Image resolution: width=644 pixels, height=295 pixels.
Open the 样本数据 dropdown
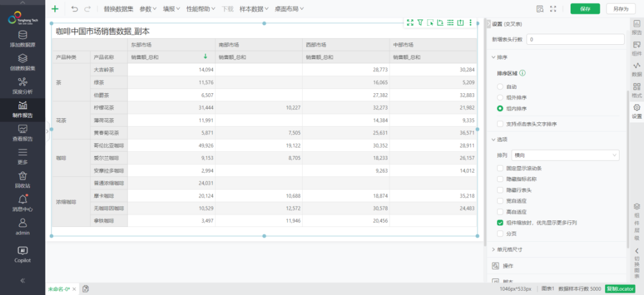(254, 8)
